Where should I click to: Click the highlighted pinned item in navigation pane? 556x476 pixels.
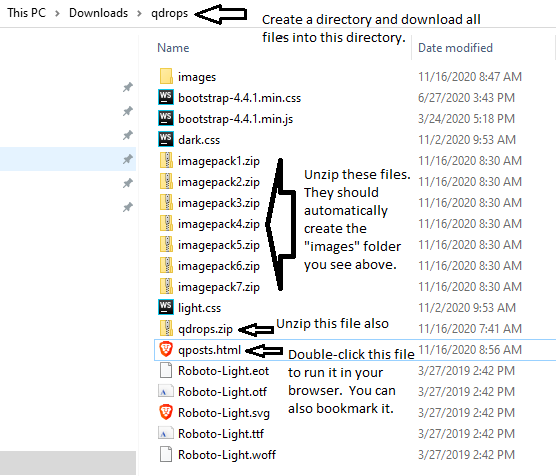[x=68, y=159]
